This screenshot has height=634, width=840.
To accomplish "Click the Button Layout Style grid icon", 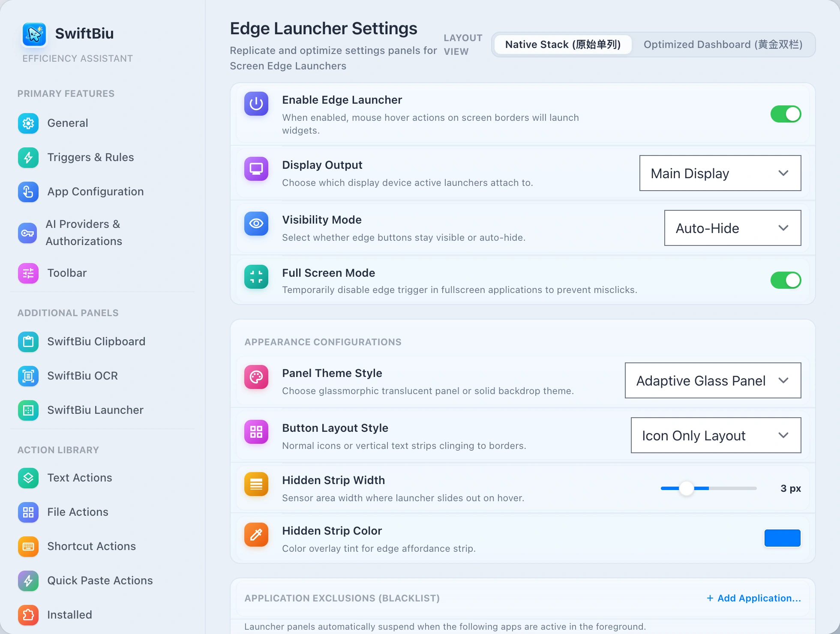I will pos(256,432).
